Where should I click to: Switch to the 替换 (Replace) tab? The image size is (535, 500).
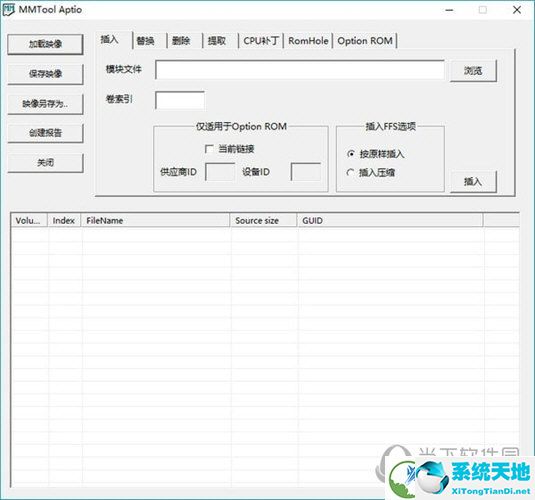tap(149, 41)
